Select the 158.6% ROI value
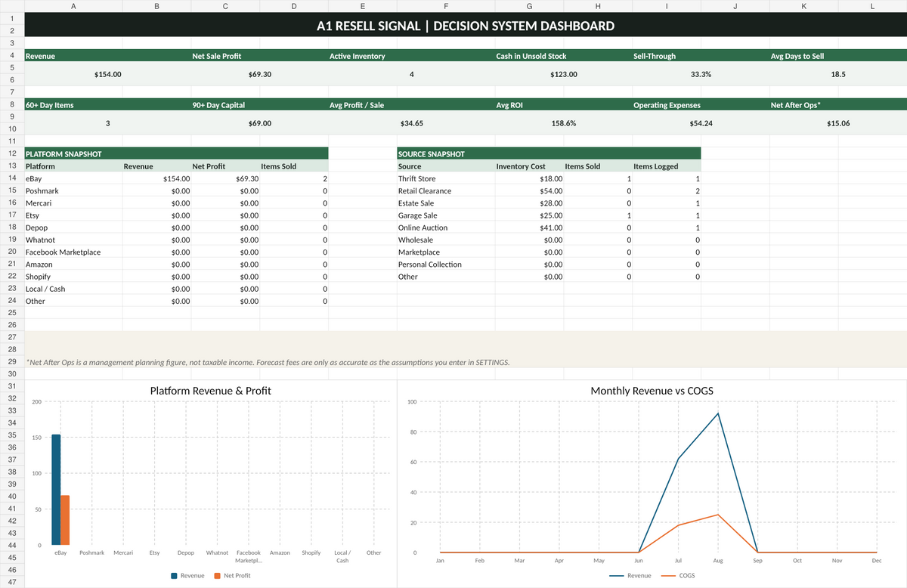907x588 pixels. 563,122
